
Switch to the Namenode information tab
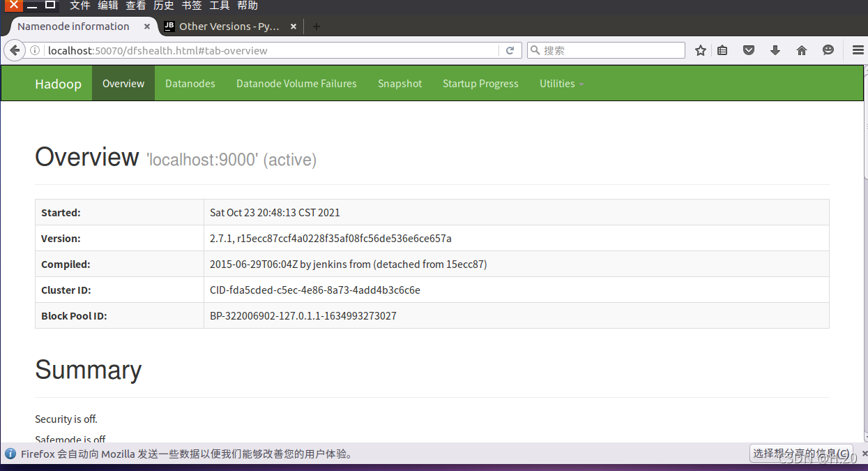click(x=73, y=27)
